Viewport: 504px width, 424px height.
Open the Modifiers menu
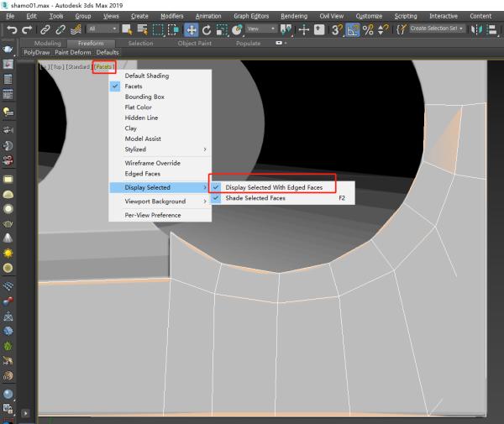coord(172,16)
